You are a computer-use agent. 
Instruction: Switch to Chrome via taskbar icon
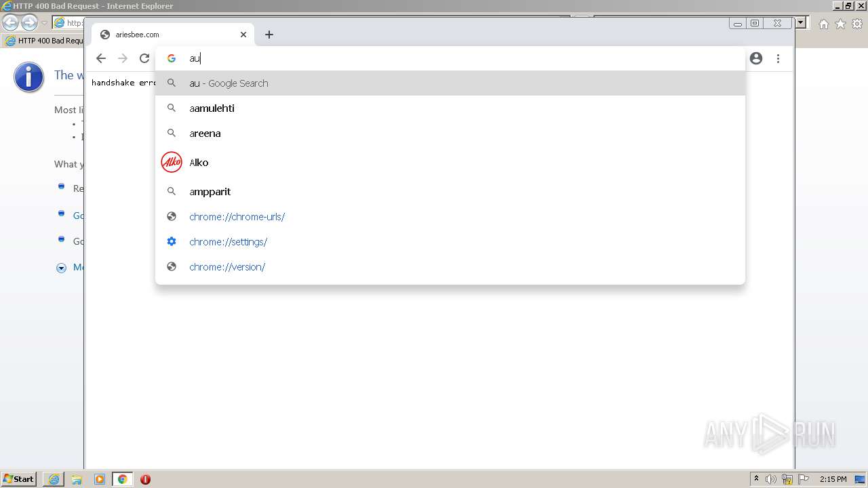(122, 479)
